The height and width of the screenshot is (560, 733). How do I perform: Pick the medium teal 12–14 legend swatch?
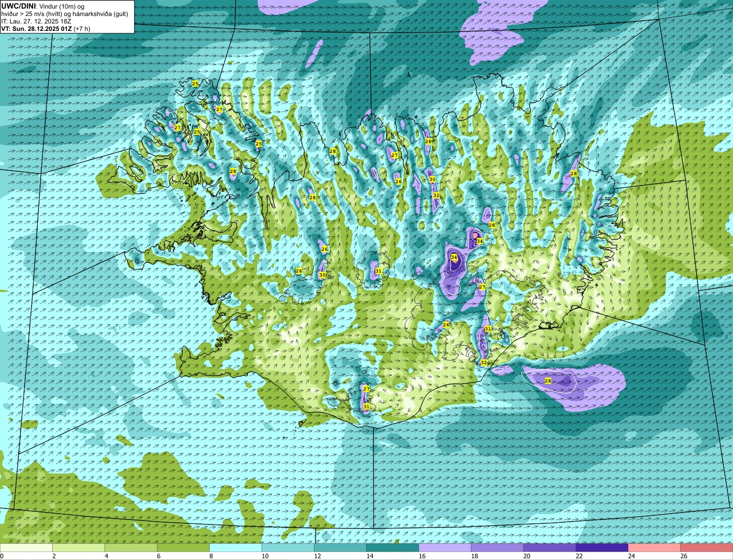340,547
